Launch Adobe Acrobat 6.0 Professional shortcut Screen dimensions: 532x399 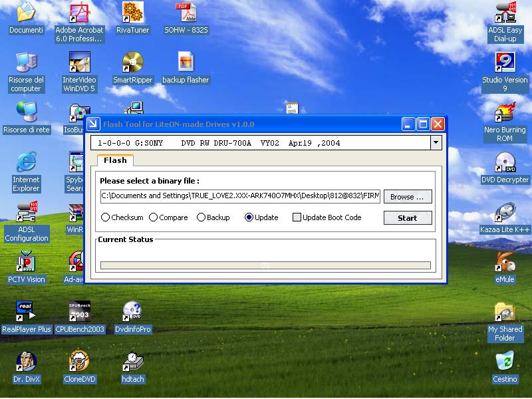point(79,12)
